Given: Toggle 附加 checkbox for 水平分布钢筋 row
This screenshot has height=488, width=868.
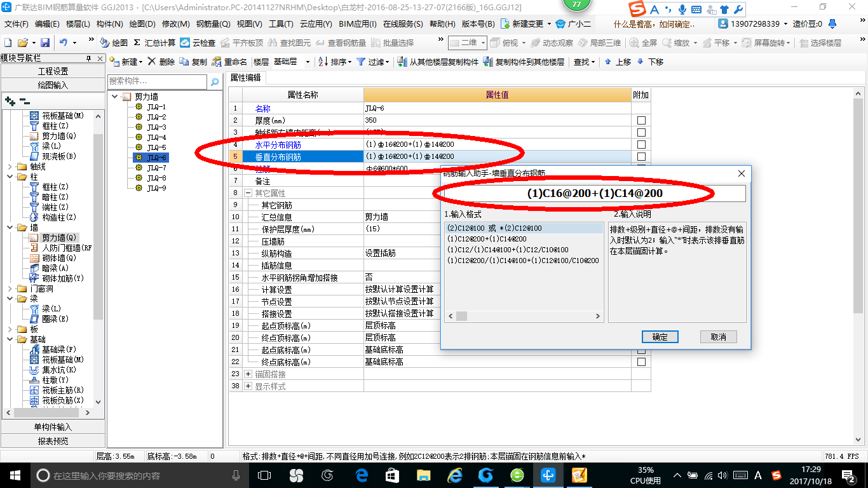Looking at the screenshot, I should coord(641,144).
